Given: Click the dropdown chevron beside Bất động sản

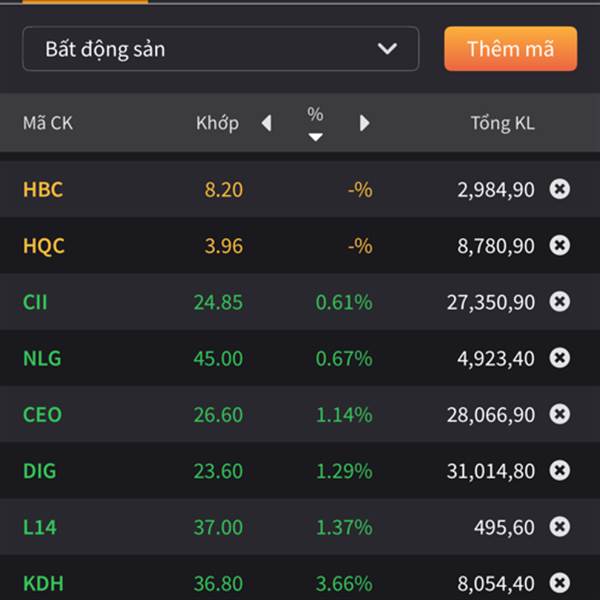Looking at the screenshot, I should (x=387, y=49).
